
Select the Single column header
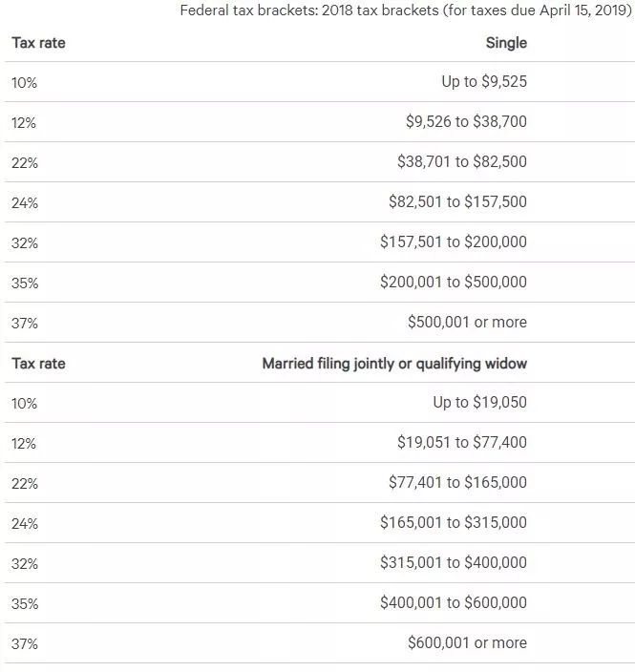click(506, 43)
